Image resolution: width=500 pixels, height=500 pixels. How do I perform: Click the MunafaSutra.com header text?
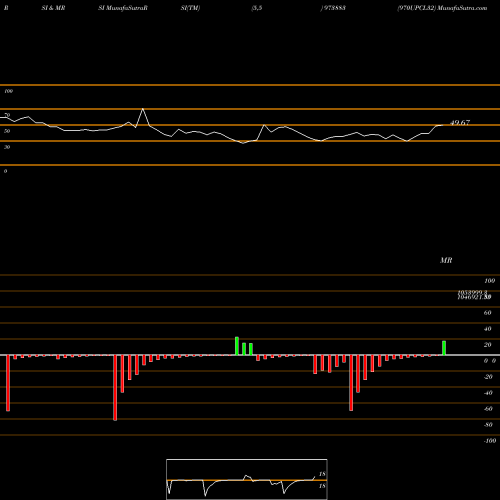point(462,8)
